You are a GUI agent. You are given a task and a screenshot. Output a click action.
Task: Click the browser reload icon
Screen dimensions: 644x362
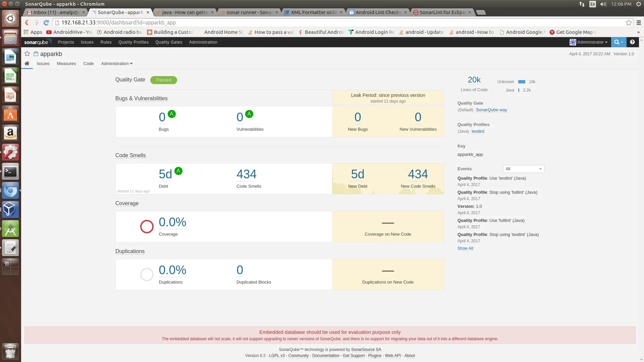[x=46, y=22]
